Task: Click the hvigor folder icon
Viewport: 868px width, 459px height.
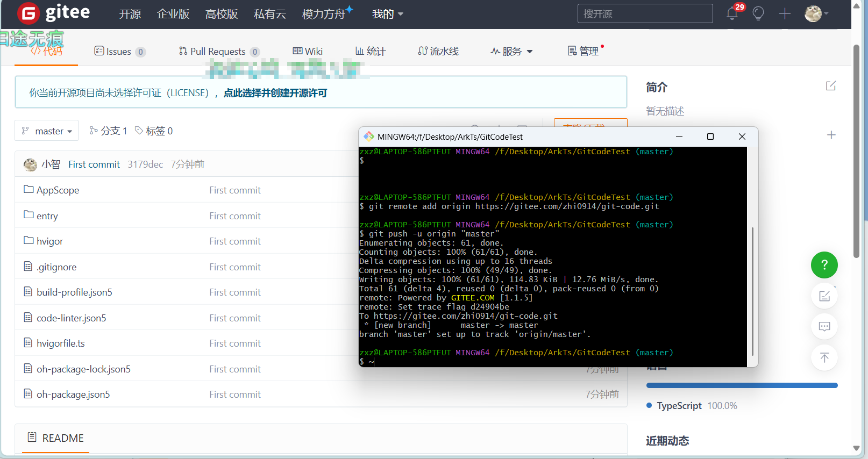Action: (x=29, y=241)
